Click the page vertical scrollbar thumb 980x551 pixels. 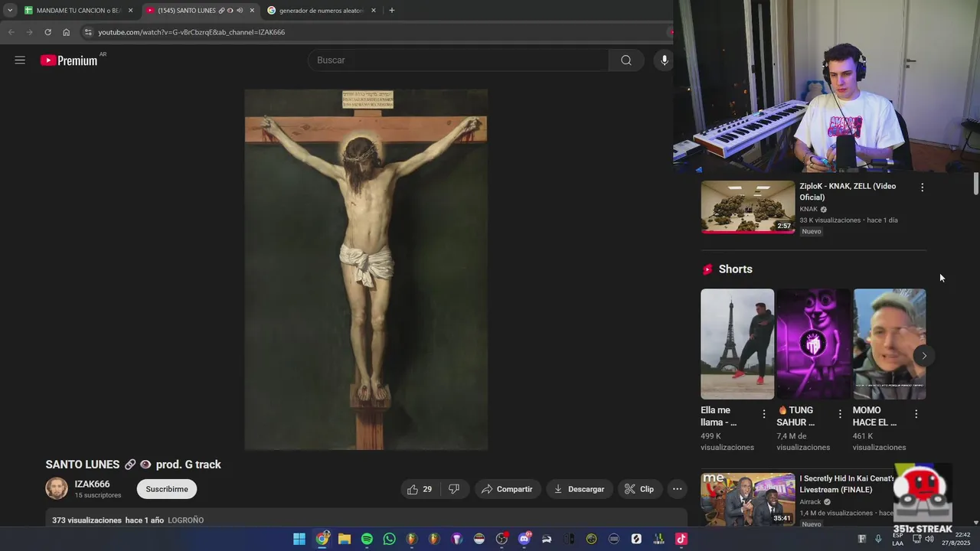click(975, 184)
